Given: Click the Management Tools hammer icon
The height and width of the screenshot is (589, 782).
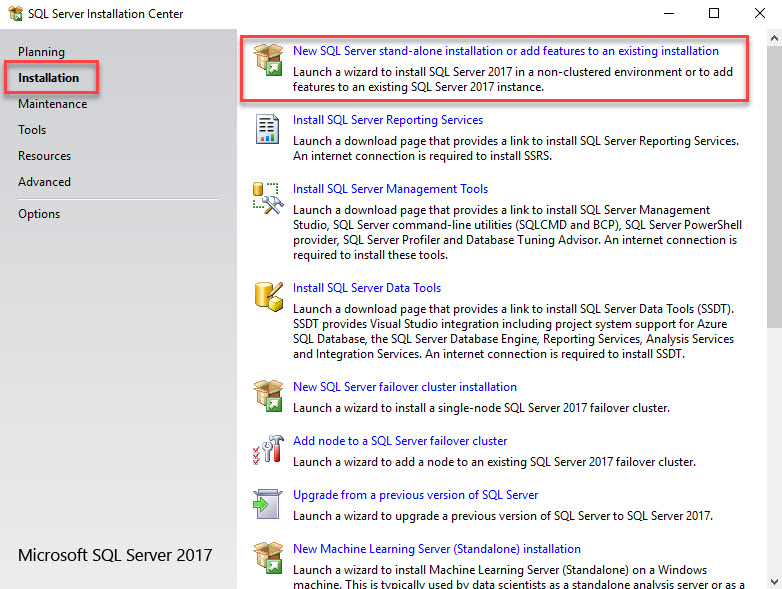Looking at the screenshot, I should click(268, 198).
